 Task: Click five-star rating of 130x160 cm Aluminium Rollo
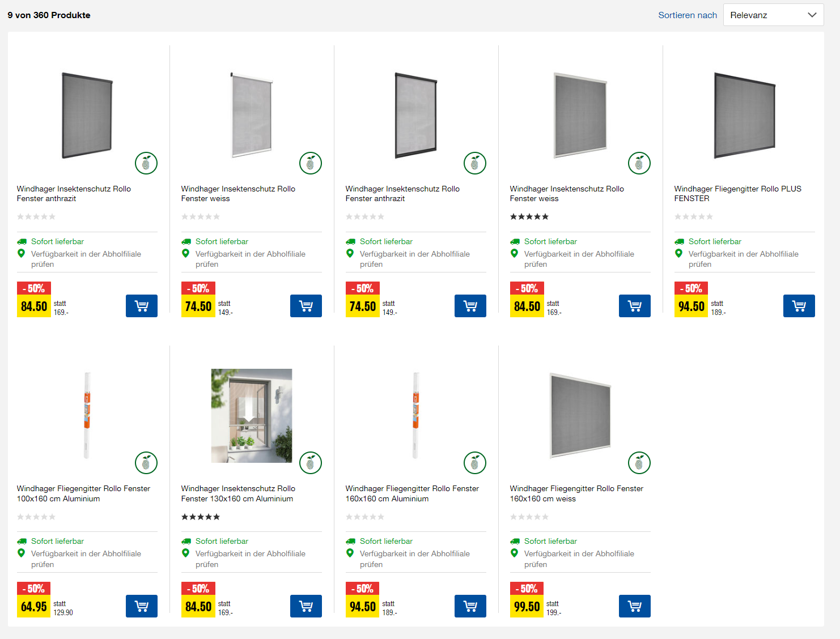(201, 517)
